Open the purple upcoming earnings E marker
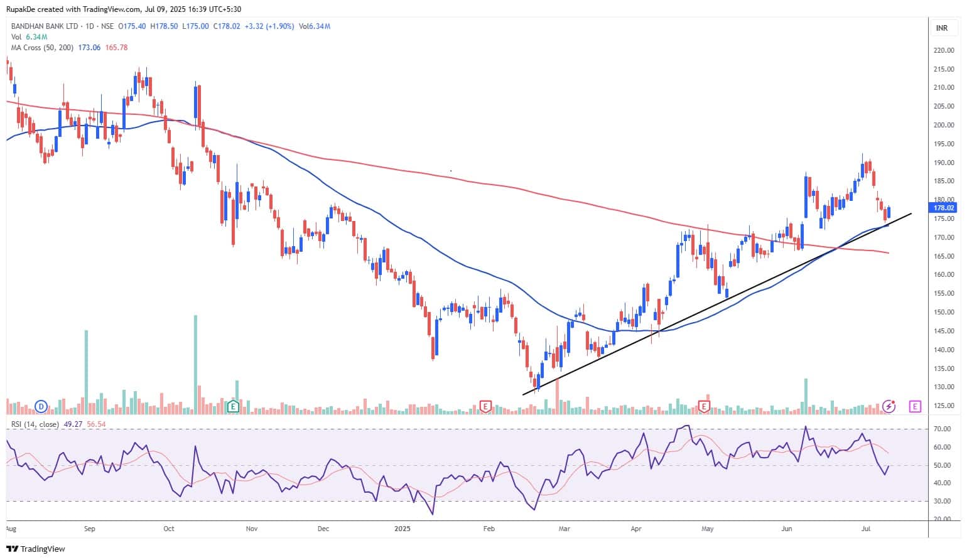 [915, 407]
